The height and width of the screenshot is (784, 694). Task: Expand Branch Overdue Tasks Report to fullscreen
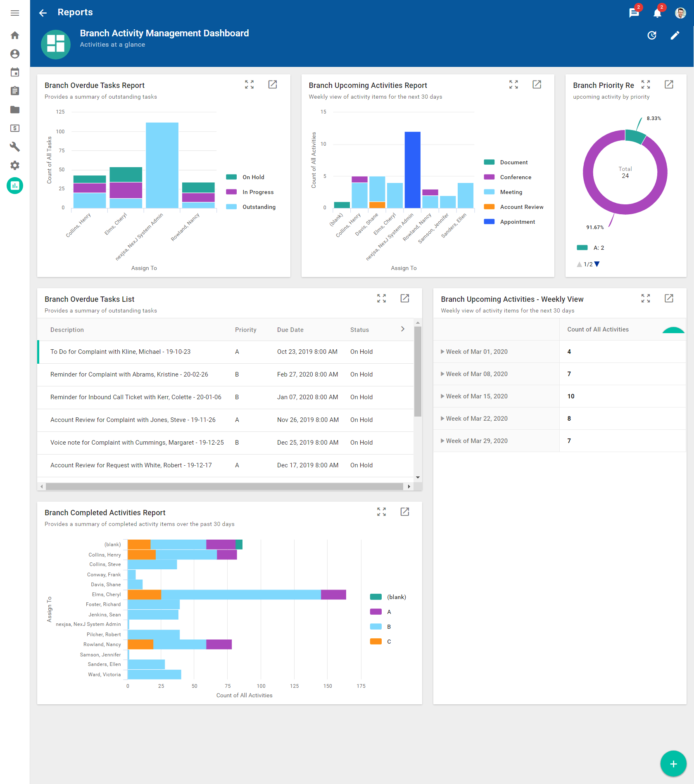pos(250,85)
